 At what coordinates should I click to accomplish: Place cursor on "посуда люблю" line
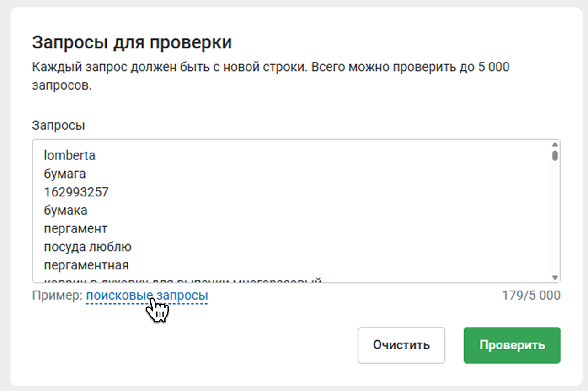pos(88,247)
